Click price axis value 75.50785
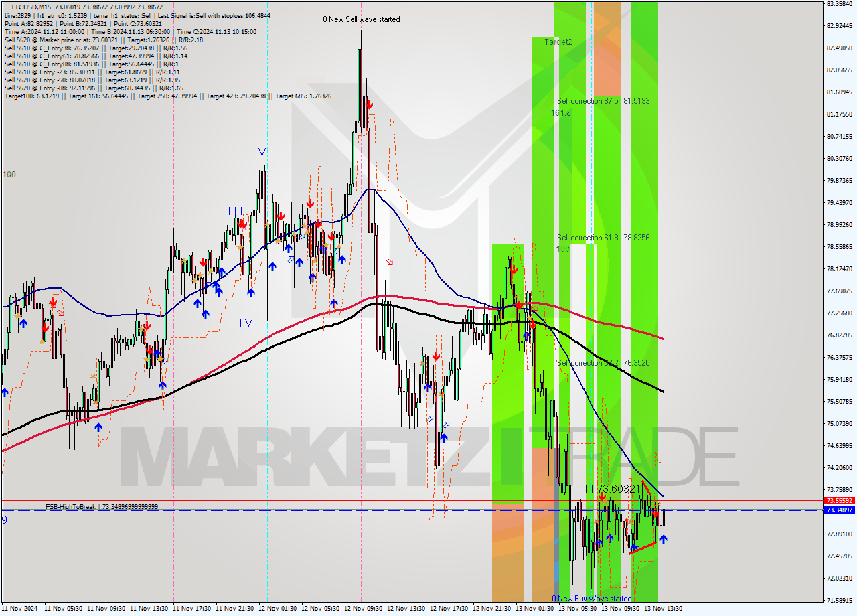 (840, 402)
